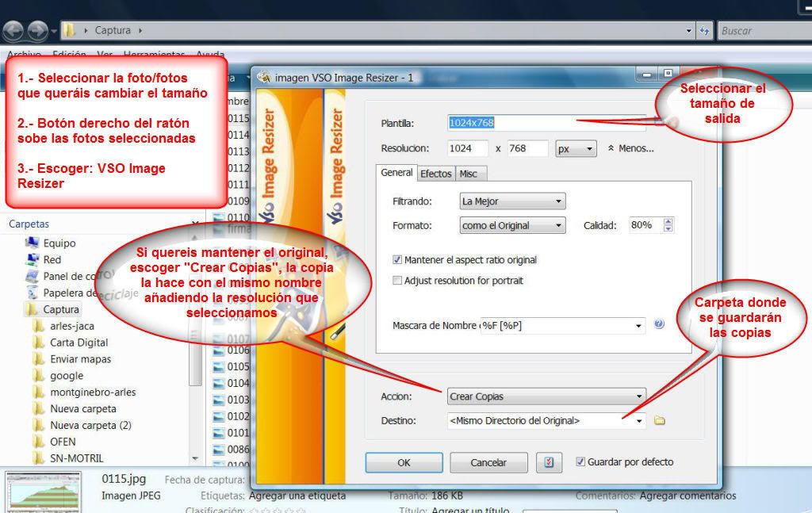Open the Plantilla 1024x768 combo box

point(546,123)
